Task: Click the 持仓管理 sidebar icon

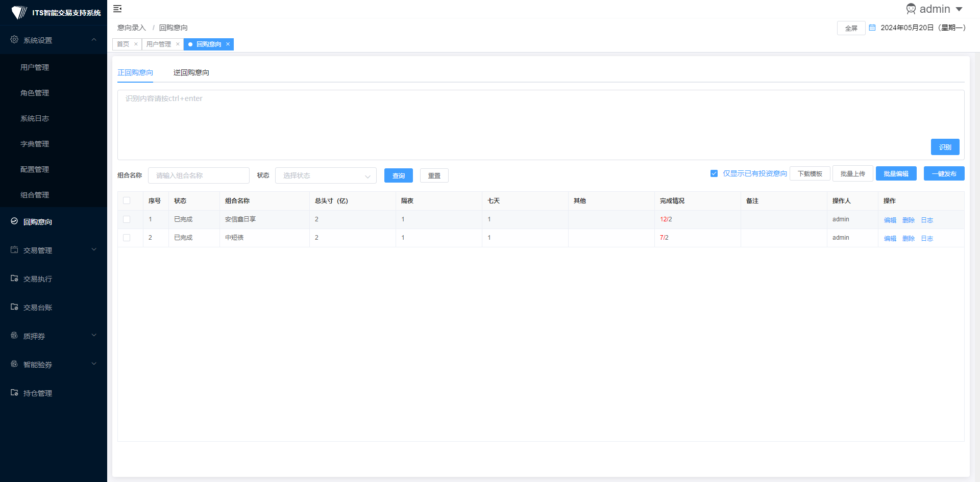Action: point(14,393)
